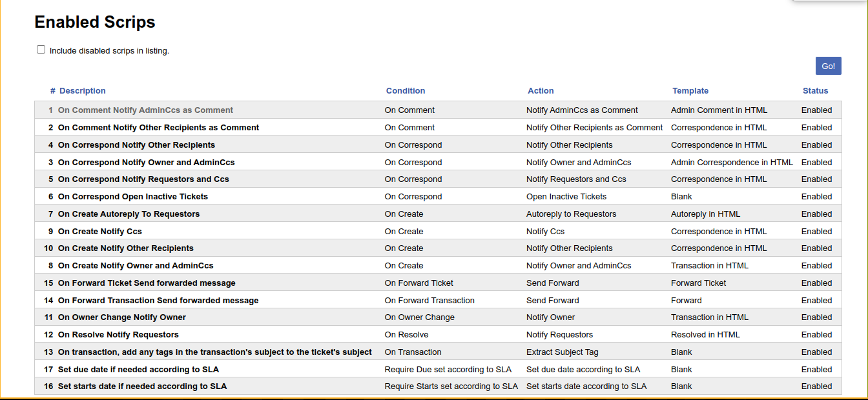Open 'On Forward Transaction Send forwarded message' scrip

[158, 301]
